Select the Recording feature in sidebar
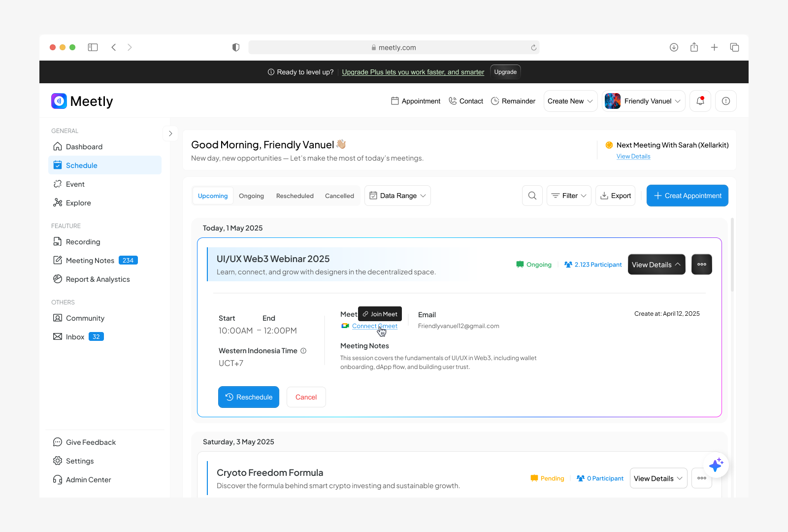The height and width of the screenshot is (532, 788). (x=82, y=241)
